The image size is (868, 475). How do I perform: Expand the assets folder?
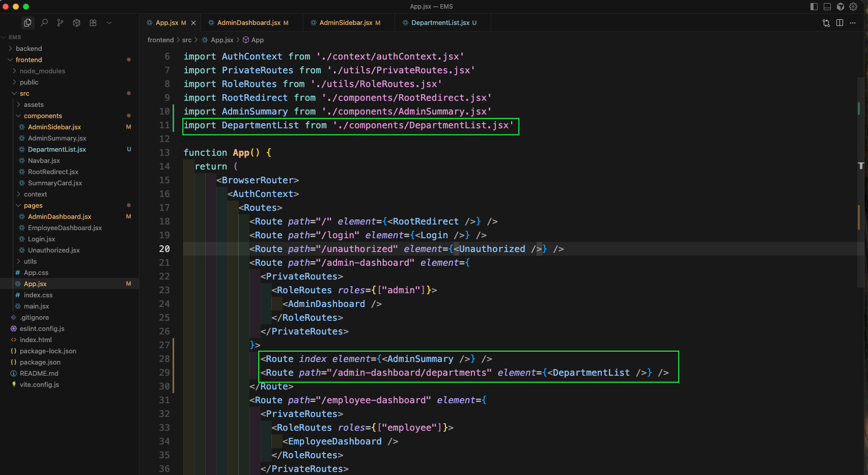pos(69,104)
